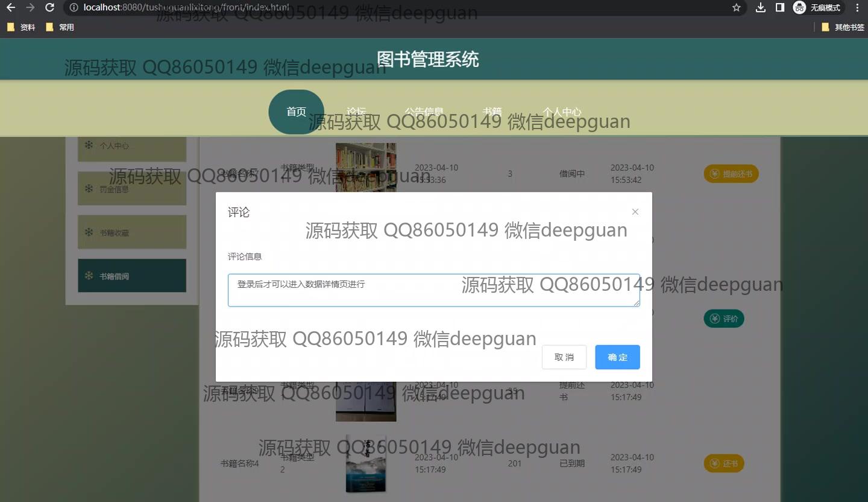Open the browser three-dot menu

click(x=857, y=8)
